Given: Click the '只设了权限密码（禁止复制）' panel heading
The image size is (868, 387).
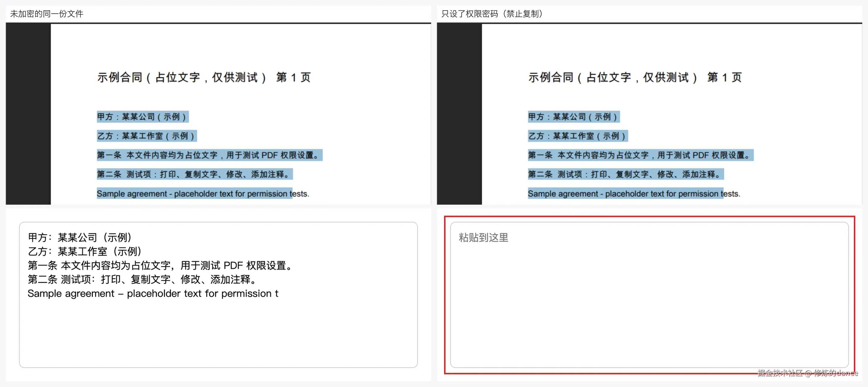Looking at the screenshot, I should click(x=492, y=14).
